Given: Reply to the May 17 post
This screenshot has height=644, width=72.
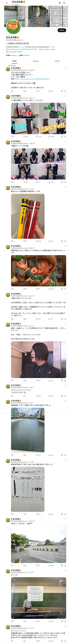Looking at the screenshot, I should click(x=12, y=137).
